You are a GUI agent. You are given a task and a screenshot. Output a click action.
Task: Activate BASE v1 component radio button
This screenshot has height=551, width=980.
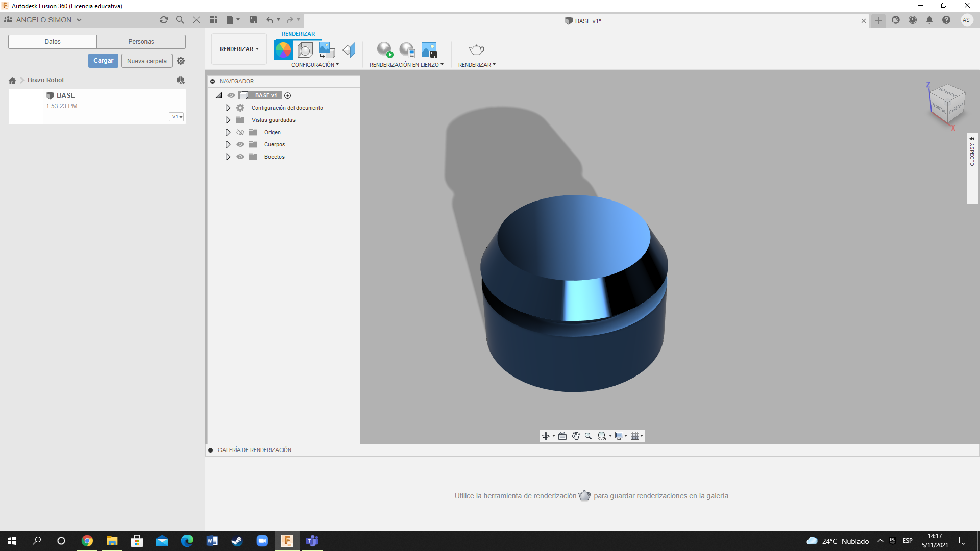click(288, 95)
